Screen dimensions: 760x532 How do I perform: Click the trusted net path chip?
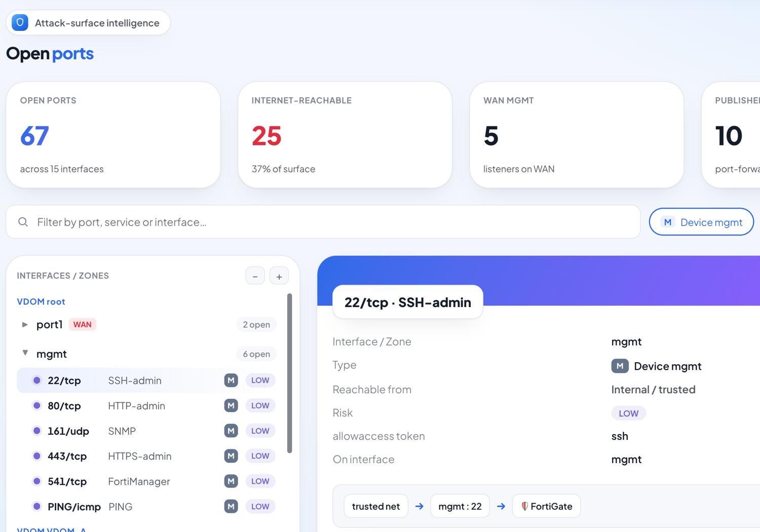[x=376, y=506]
